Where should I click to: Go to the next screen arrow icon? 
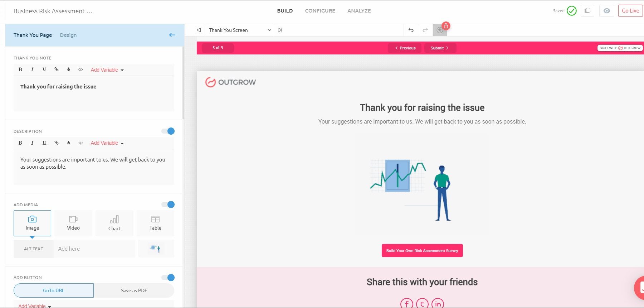(x=280, y=30)
